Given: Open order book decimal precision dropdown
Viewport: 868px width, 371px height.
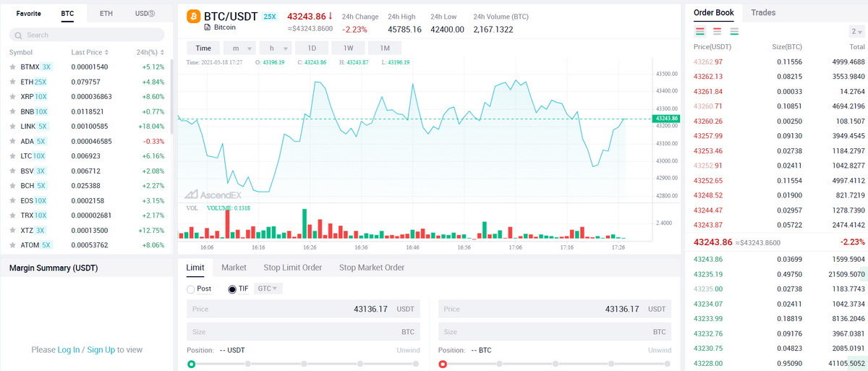Looking at the screenshot, I should (x=856, y=31).
